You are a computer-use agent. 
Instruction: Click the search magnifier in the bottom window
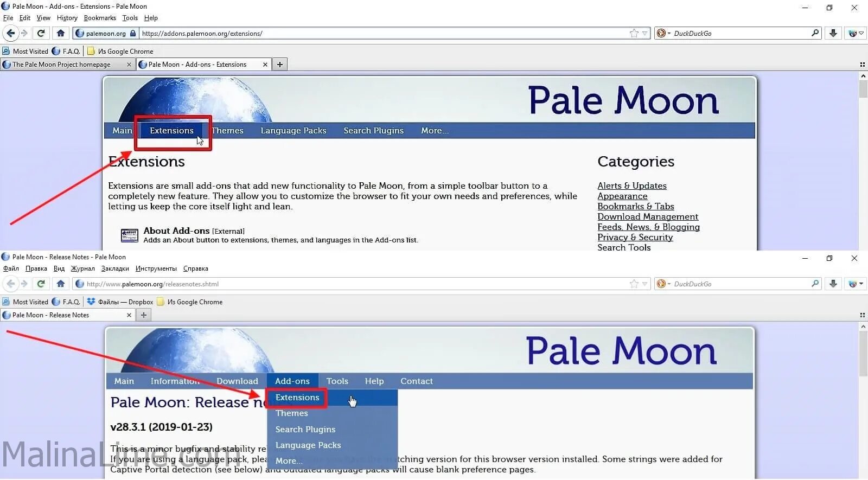click(815, 284)
